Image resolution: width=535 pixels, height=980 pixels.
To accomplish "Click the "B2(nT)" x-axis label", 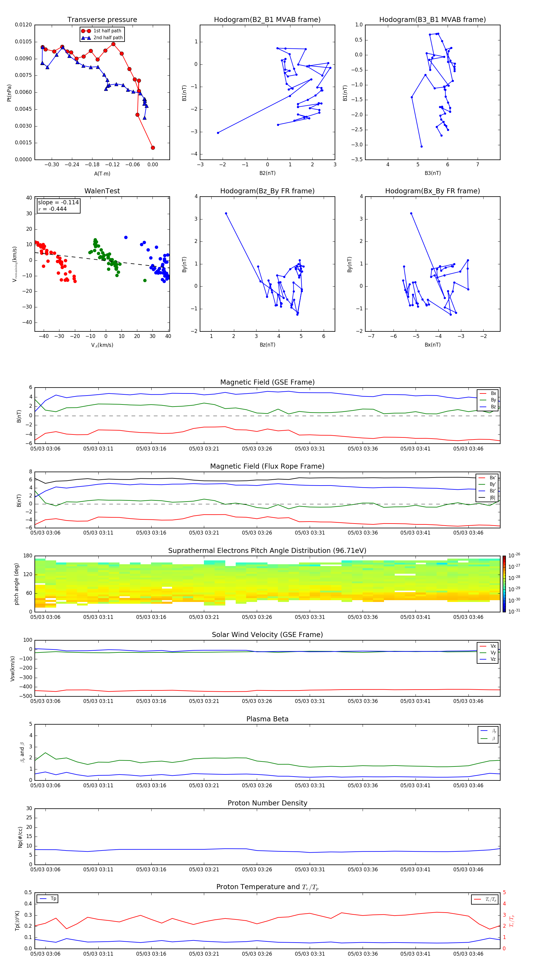I will [267, 173].
